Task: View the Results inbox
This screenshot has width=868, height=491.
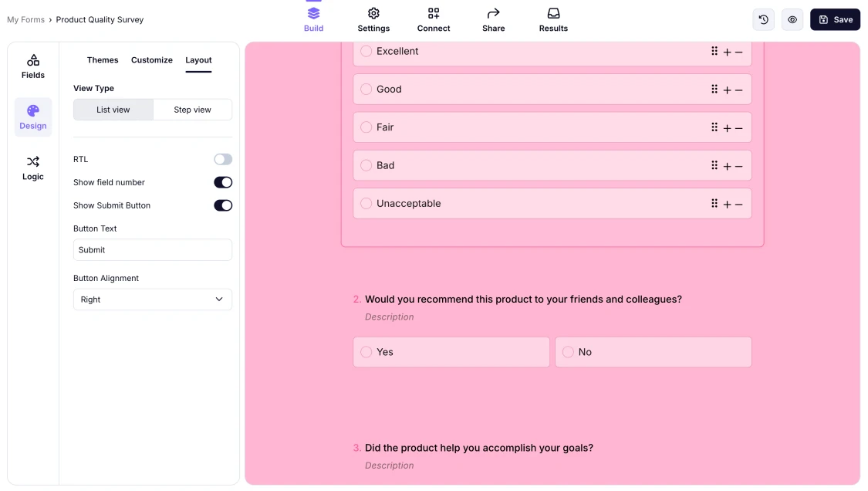Action: coord(553,20)
